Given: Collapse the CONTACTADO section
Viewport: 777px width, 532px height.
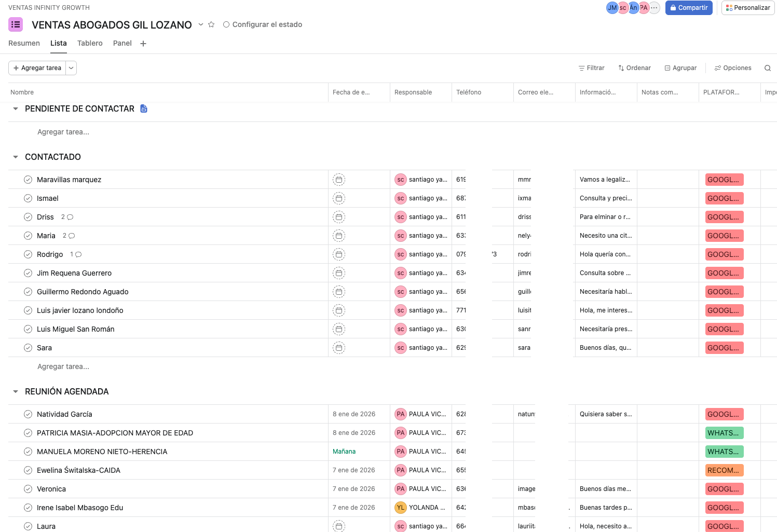Looking at the screenshot, I should tap(16, 157).
